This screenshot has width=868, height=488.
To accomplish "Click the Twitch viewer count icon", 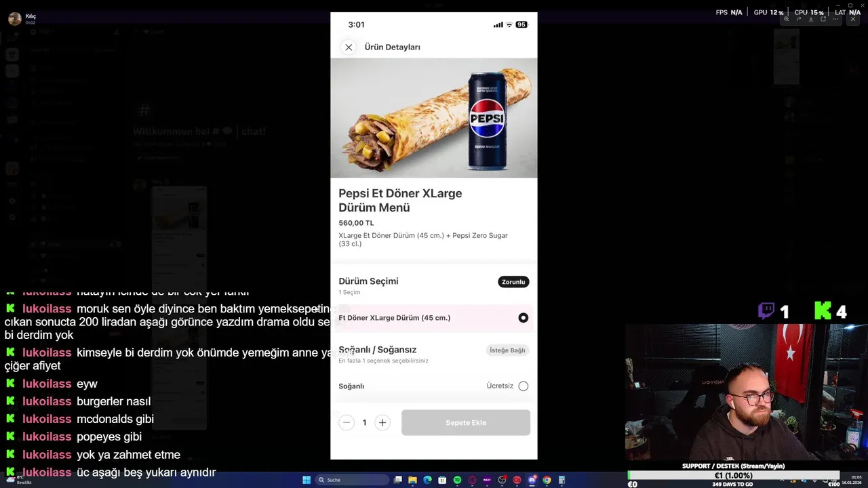I will [x=766, y=311].
